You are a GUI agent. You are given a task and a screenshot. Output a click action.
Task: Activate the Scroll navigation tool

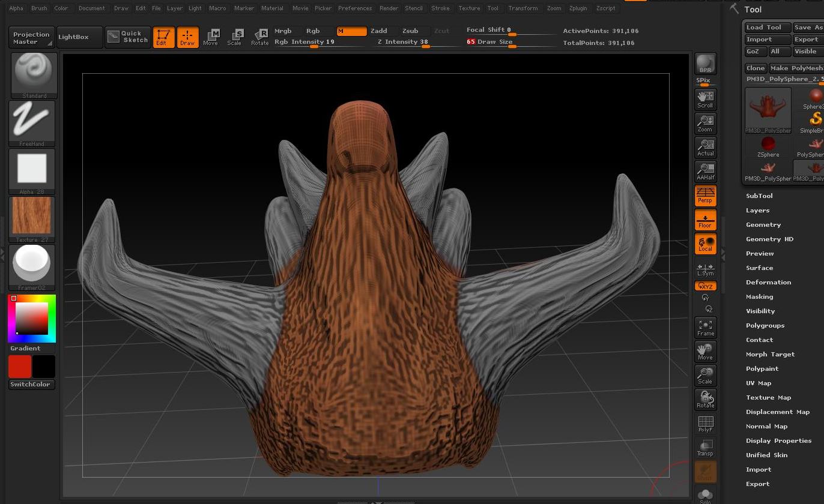[704, 99]
